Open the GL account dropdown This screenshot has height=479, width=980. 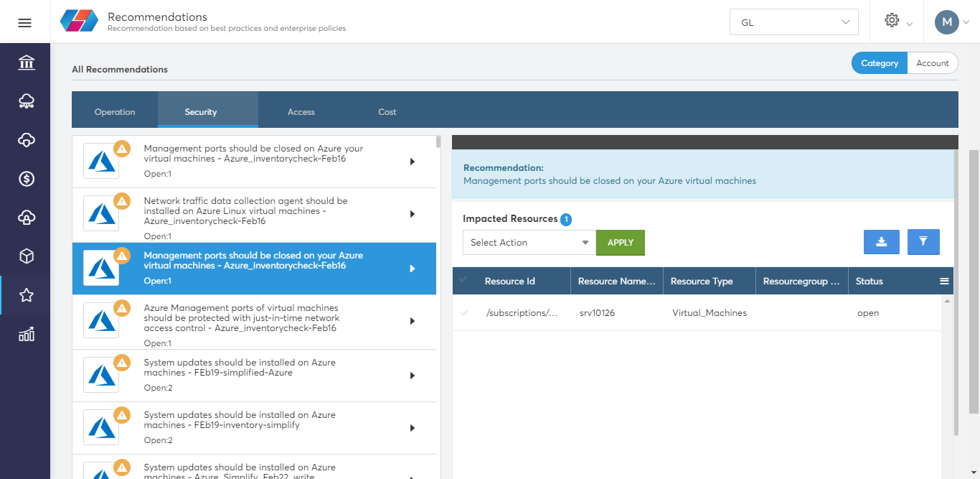(794, 22)
